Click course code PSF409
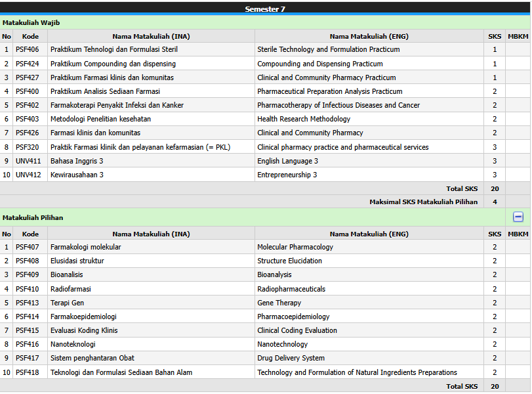The image size is (532, 394). [x=27, y=274]
